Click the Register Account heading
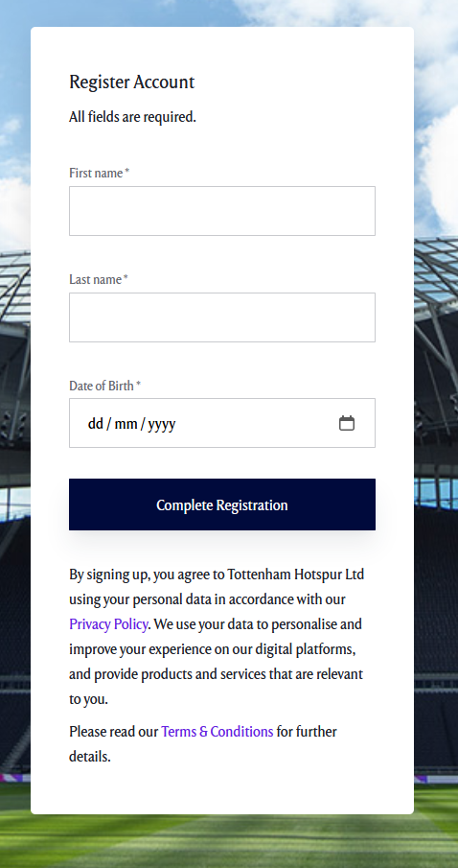Viewport: 458px width, 868px height. [131, 82]
